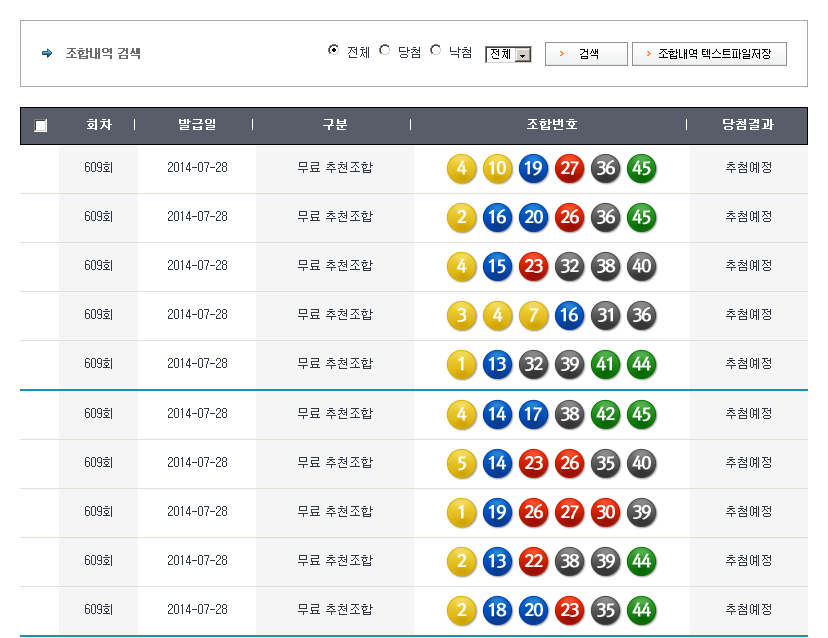828x638 pixels.
Task: Select the 낙첨 radio button
Action: point(435,50)
